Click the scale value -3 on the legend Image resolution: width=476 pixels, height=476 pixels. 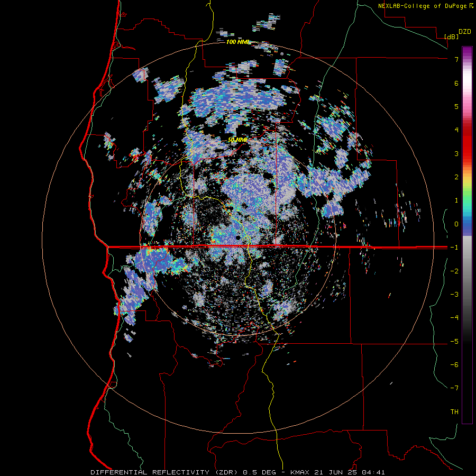[454, 295]
